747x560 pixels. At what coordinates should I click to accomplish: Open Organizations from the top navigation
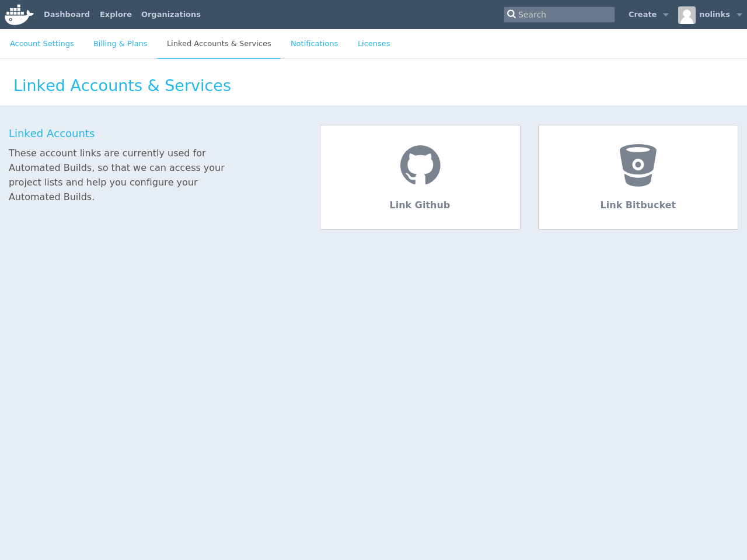[171, 13]
